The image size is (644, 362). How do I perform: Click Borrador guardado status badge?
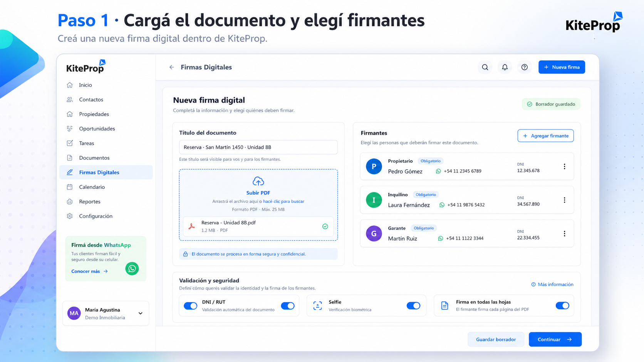[x=551, y=104]
